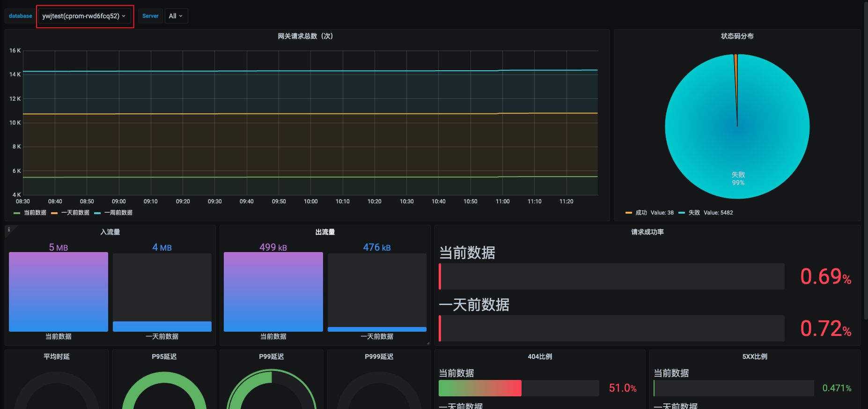Click the 51.0% 404 ratio value
868x409 pixels.
623,388
